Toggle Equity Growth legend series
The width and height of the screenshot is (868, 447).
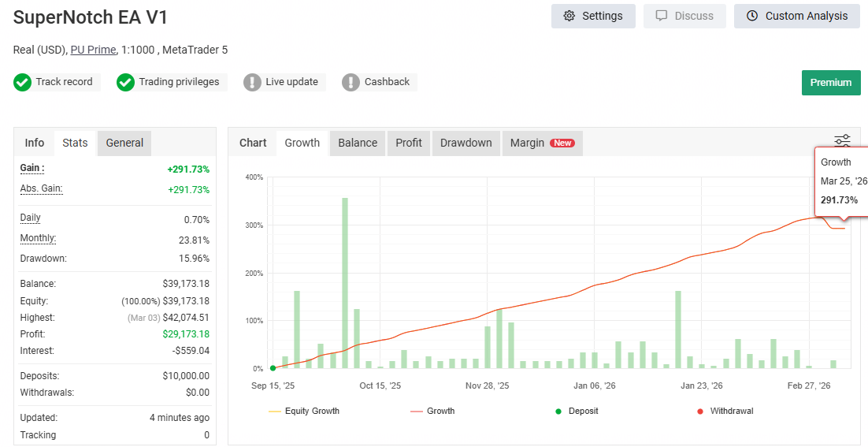pyautogui.click(x=304, y=411)
